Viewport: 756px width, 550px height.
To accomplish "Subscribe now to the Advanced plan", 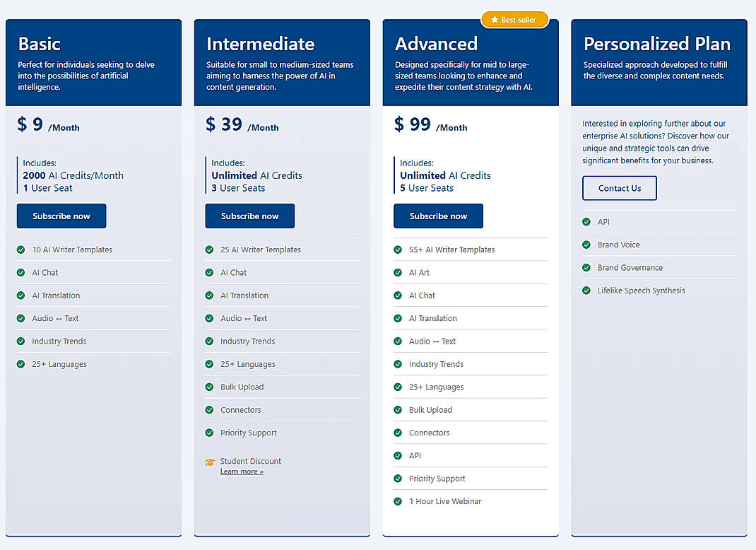I will pyautogui.click(x=438, y=216).
